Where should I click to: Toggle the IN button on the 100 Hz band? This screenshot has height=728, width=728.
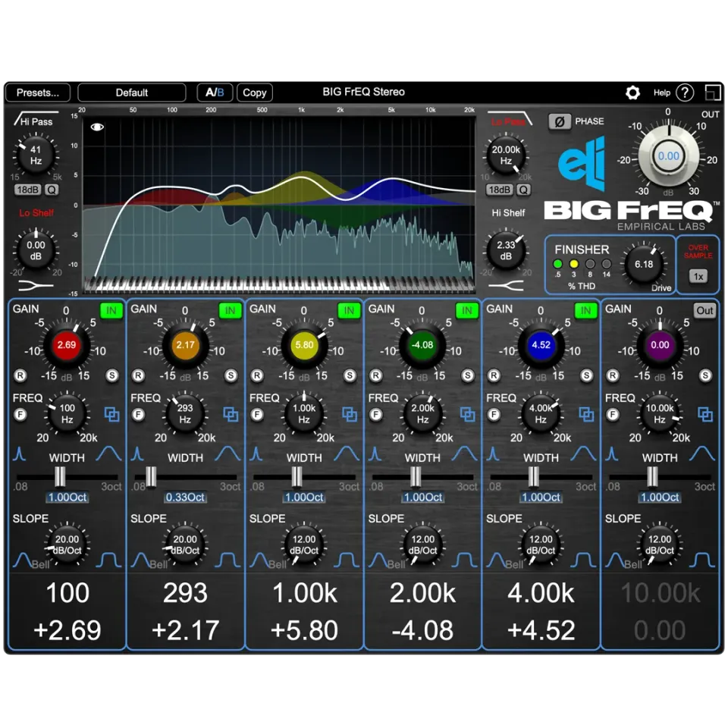coord(111,311)
